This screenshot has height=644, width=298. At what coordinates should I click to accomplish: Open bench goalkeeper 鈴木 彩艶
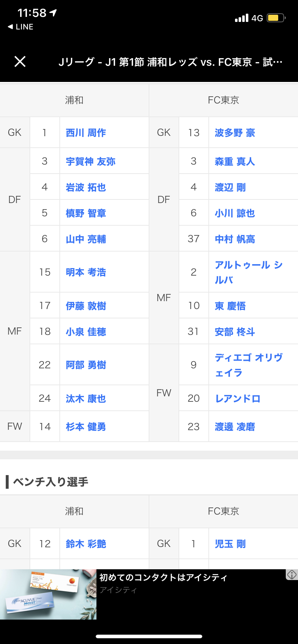coord(86,544)
